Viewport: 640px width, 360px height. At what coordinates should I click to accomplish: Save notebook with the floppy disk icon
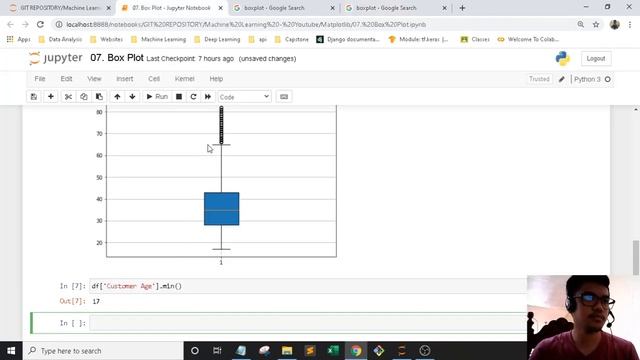coord(34,97)
